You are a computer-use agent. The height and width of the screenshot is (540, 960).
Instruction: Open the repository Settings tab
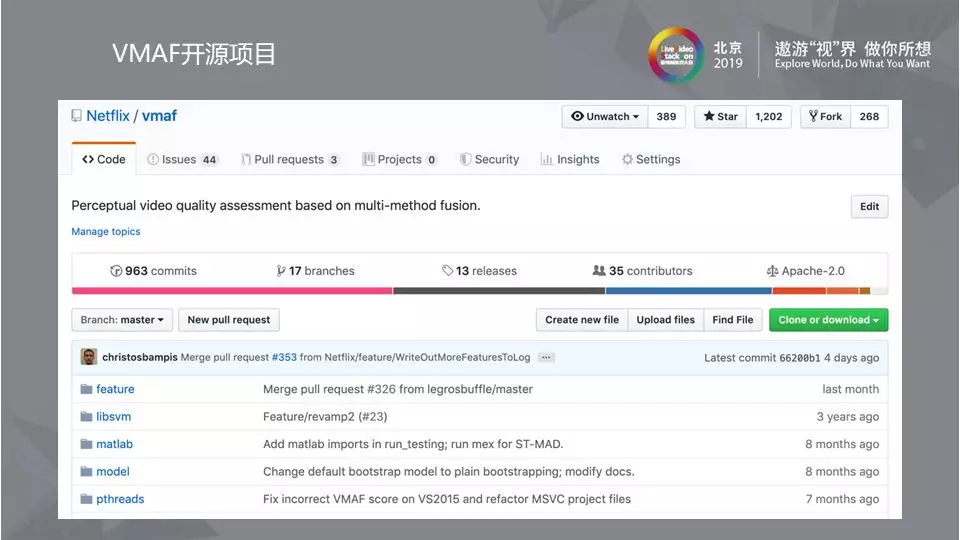[x=651, y=159]
